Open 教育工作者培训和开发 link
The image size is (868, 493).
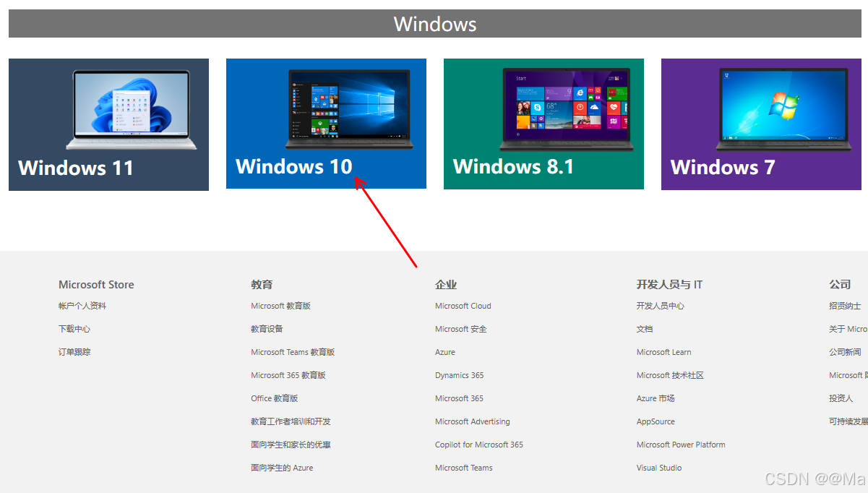click(x=291, y=421)
